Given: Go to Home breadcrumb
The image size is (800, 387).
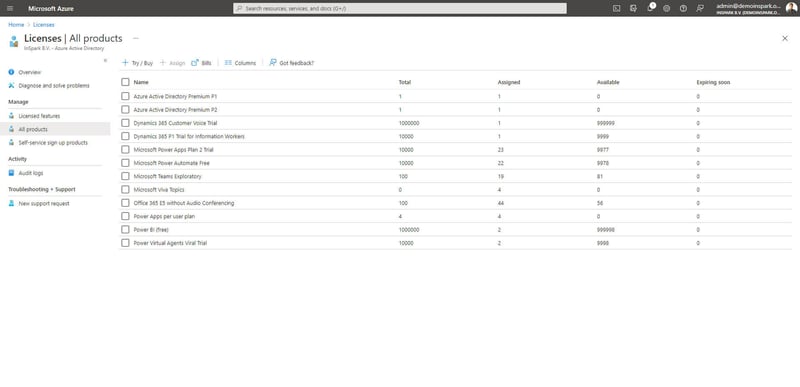Looking at the screenshot, I should point(16,24).
